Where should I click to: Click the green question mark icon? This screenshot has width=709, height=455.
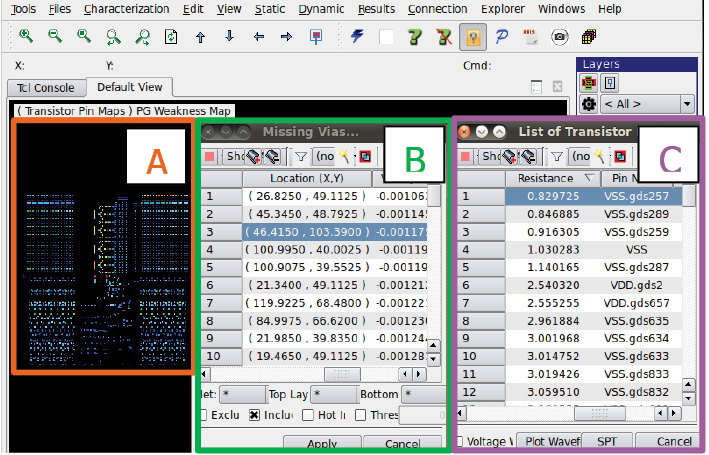417,36
